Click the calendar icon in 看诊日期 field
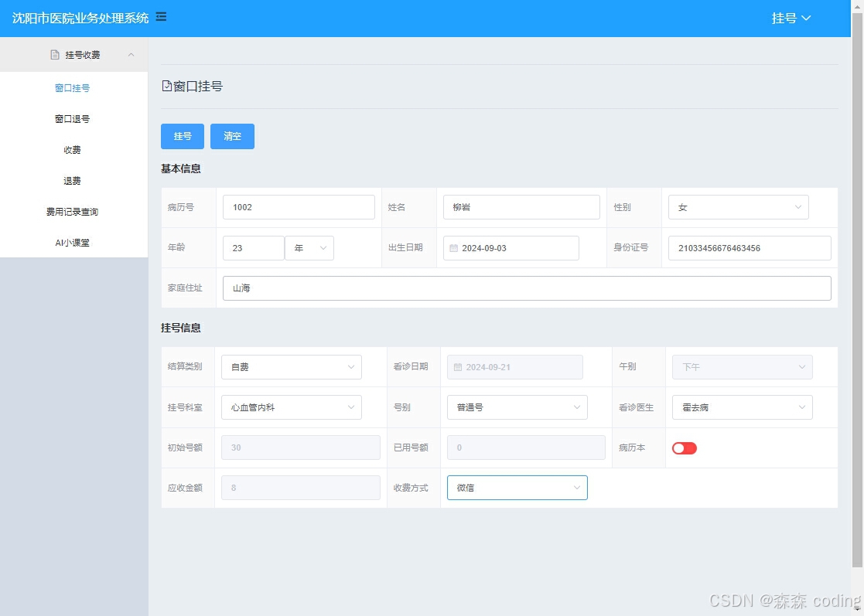 pyautogui.click(x=457, y=367)
